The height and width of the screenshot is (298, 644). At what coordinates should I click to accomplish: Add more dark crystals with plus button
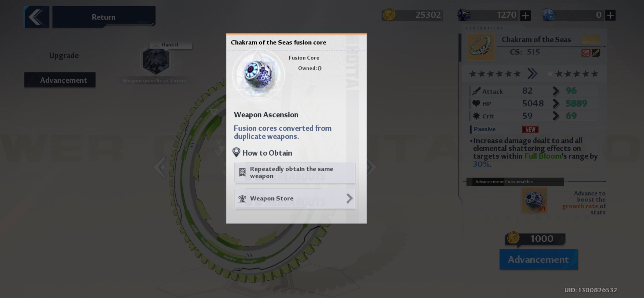coord(526,16)
